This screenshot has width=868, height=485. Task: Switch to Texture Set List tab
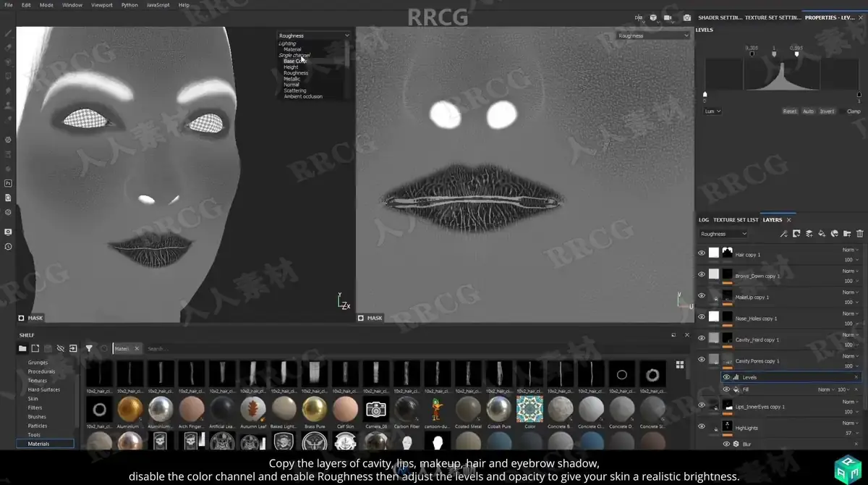736,220
